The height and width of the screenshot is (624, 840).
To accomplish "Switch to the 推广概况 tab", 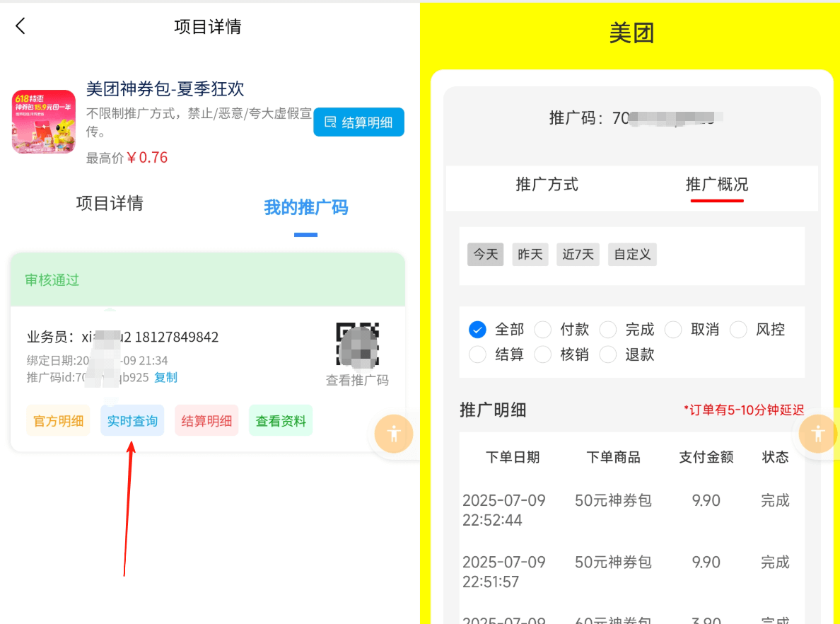I will pos(717,185).
